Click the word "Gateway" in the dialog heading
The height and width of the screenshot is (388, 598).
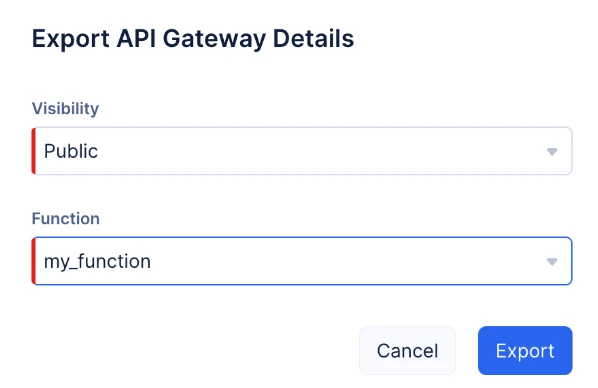click(214, 40)
